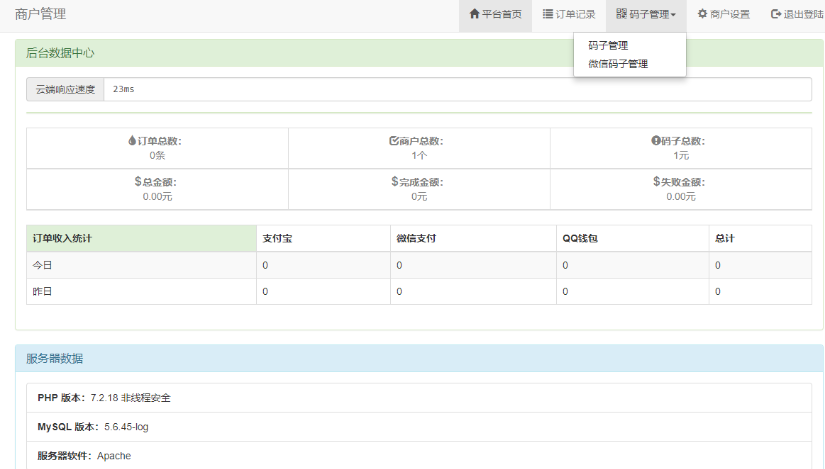825x469 pixels.
Task: Click the 昨日 微信支付 cell value
Action: pos(399,292)
